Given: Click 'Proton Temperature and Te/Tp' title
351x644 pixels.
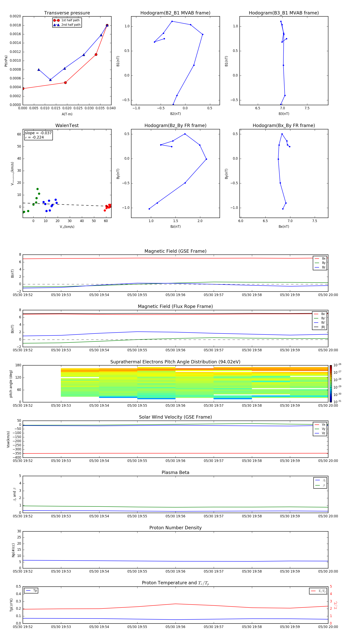Looking at the screenshot, I should point(175,583).
